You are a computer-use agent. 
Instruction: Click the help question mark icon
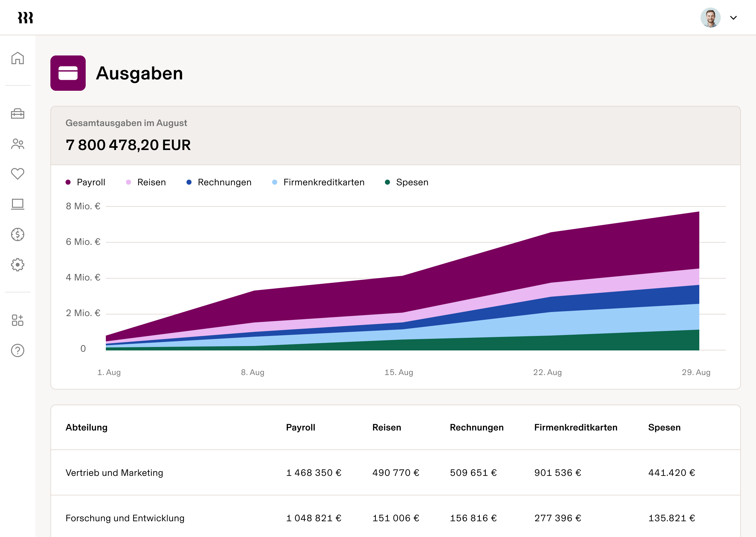(x=18, y=351)
